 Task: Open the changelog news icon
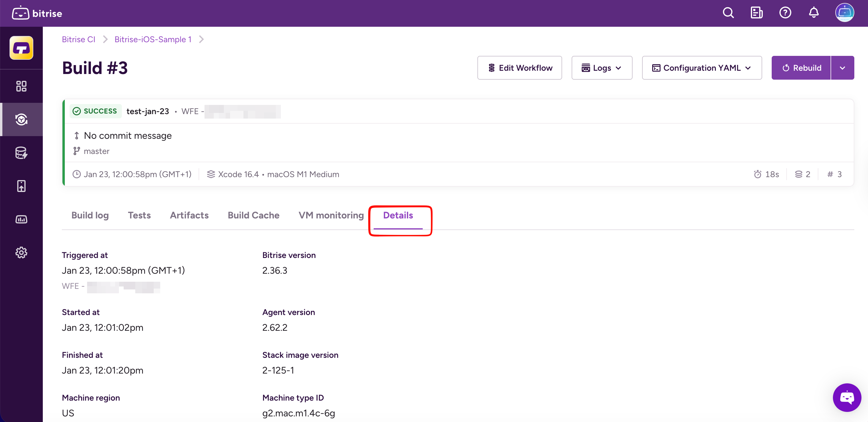(x=757, y=13)
